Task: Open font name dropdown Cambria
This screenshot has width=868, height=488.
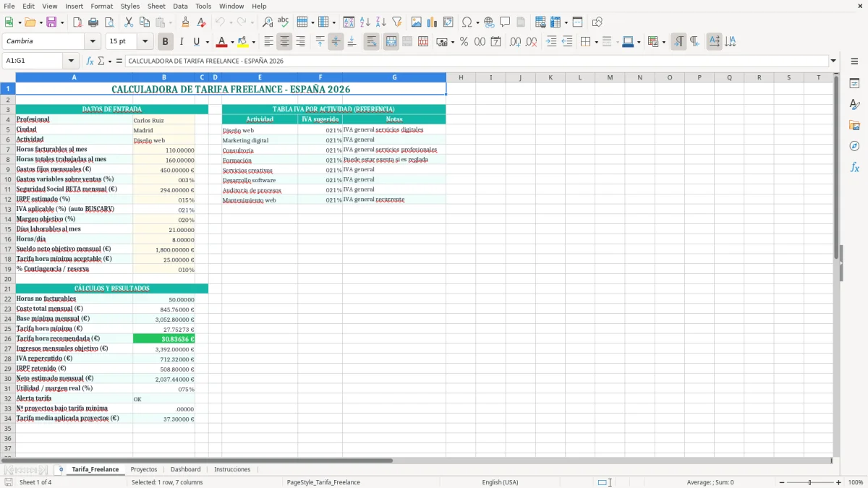Action: 93,41
